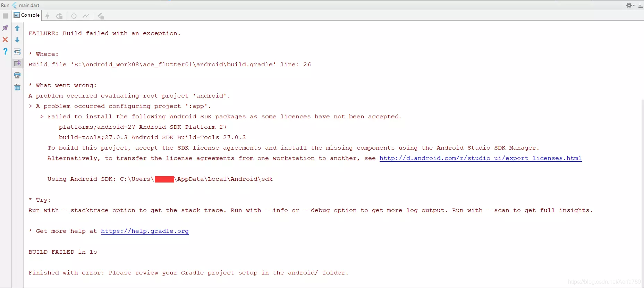This screenshot has width=644, height=288.
Task: Trigger Flutter hot reload lightning icon
Action: point(48,16)
